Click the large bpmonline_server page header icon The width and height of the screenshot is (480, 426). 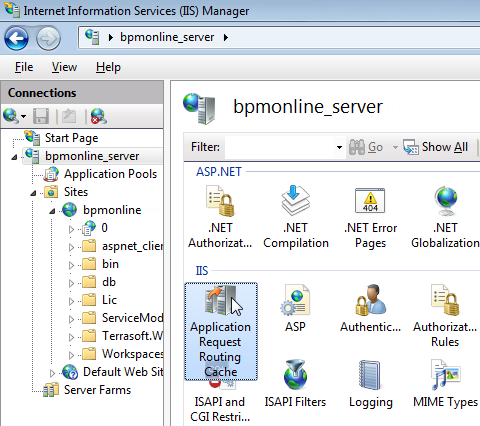pos(199,108)
